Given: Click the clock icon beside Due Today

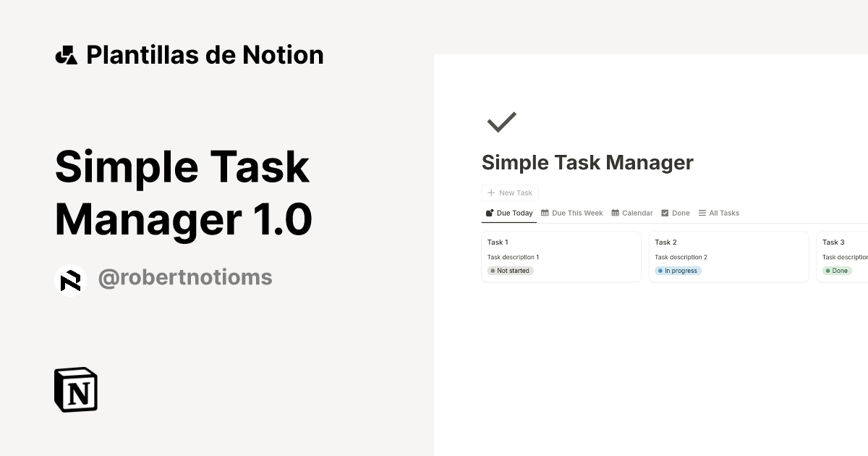Looking at the screenshot, I should point(489,213).
